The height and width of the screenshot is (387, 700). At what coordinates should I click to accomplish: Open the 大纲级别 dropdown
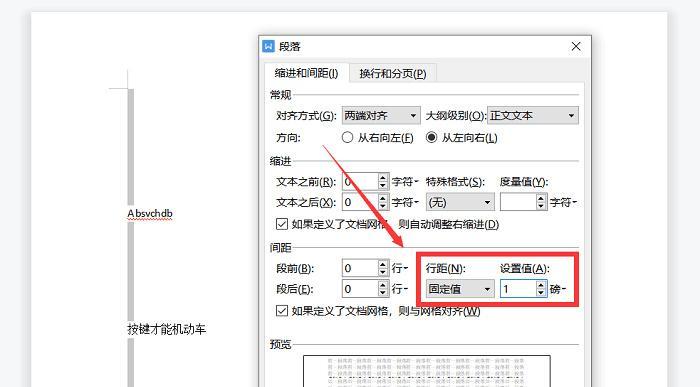tap(533, 116)
